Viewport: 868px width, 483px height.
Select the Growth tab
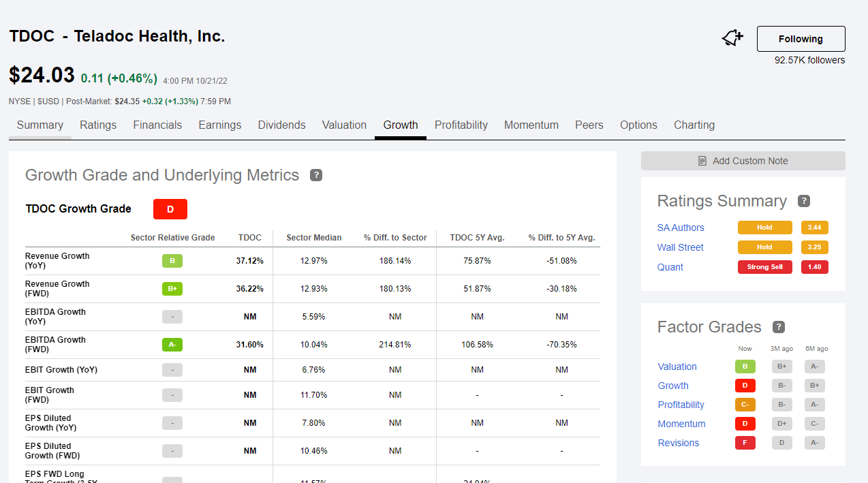point(401,125)
